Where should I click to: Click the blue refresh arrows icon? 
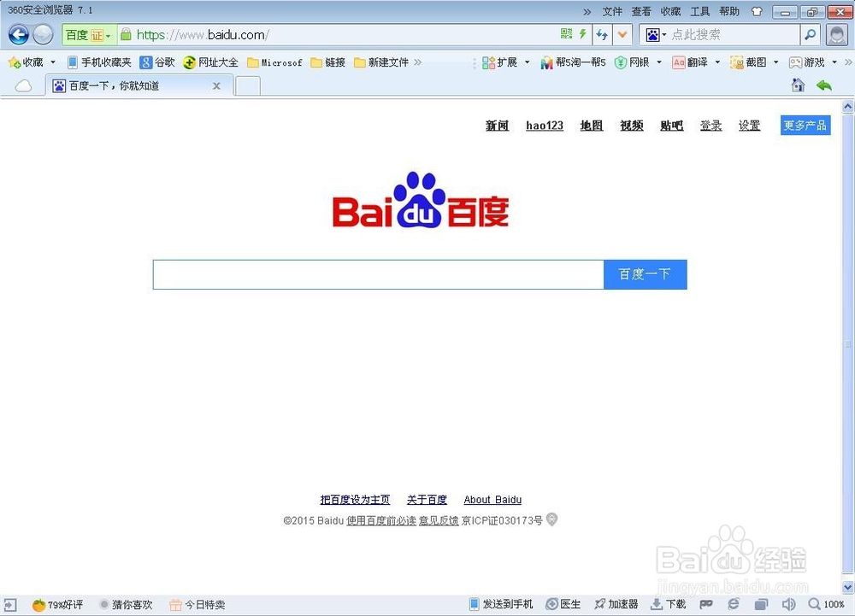click(x=602, y=35)
